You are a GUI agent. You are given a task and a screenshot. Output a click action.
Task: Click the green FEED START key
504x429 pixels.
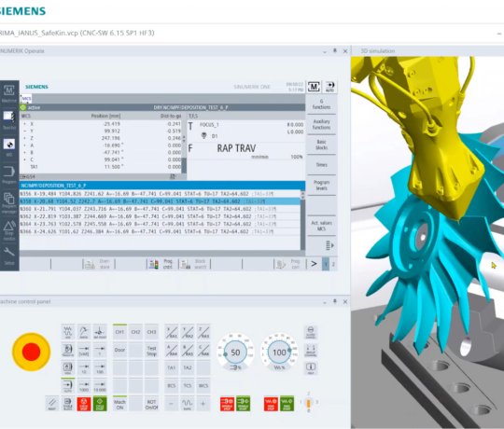click(287, 404)
